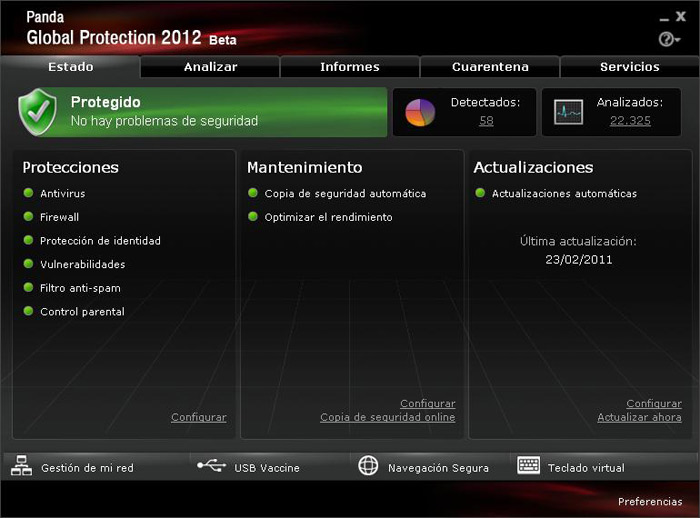
Task: Click the Copia de seguridad automática dot
Action: 253,193
